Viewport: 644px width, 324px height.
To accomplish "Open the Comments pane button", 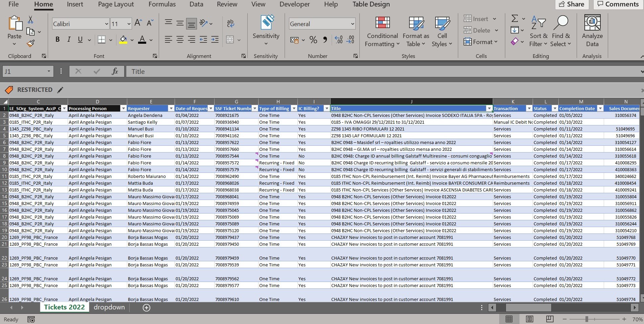I will coord(618,4).
